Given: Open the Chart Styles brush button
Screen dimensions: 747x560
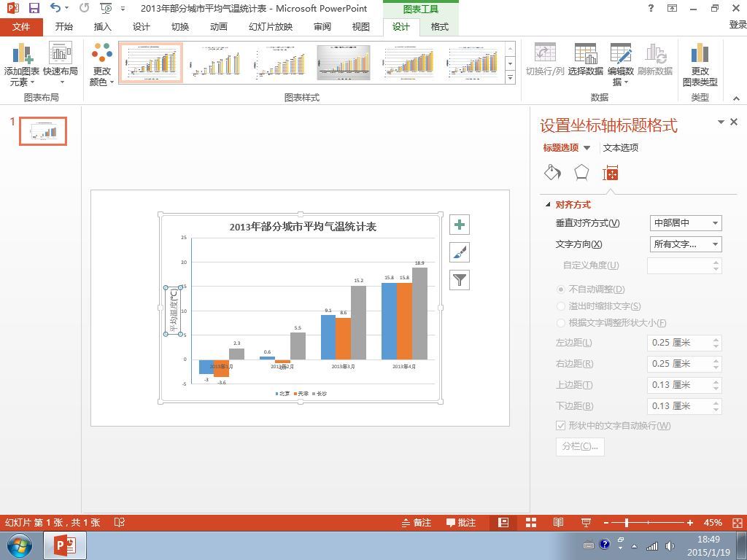Looking at the screenshot, I should coord(460,252).
